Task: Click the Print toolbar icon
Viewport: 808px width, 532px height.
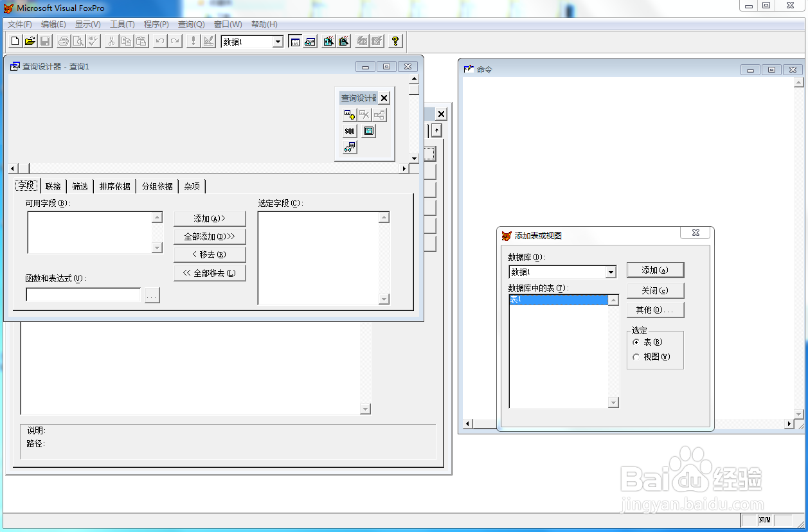Action: (63, 42)
